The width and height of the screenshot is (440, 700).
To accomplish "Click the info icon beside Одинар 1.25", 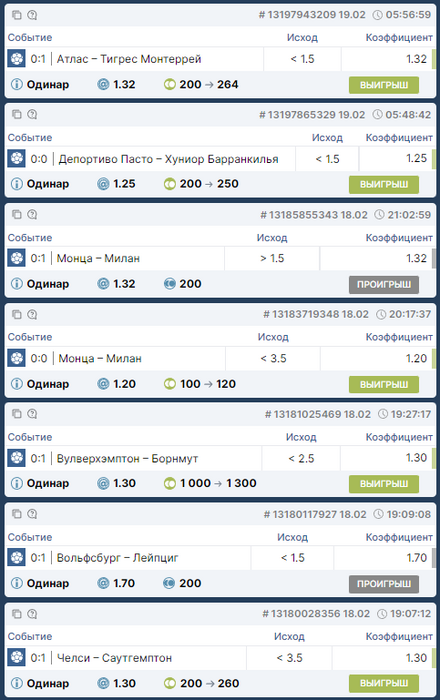I will tap(17, 184).
